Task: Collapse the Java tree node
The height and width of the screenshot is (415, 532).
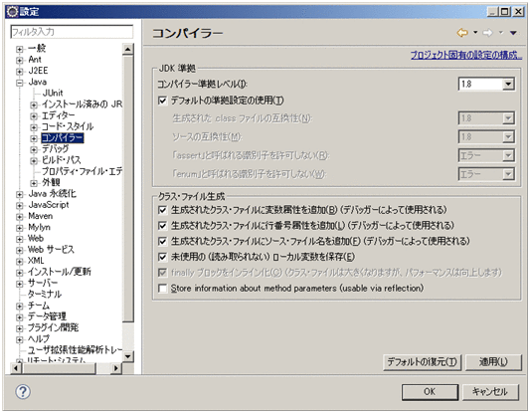Action: tap(20, 83)
